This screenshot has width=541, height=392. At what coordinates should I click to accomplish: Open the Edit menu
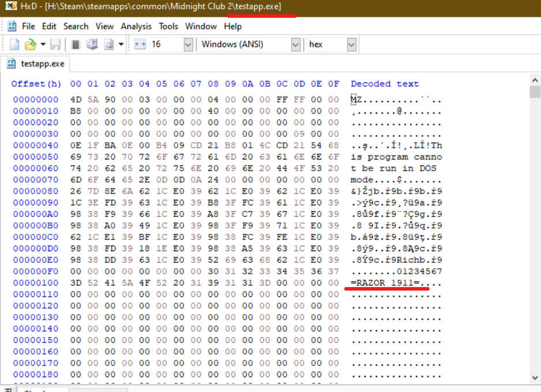pos(49,27)
